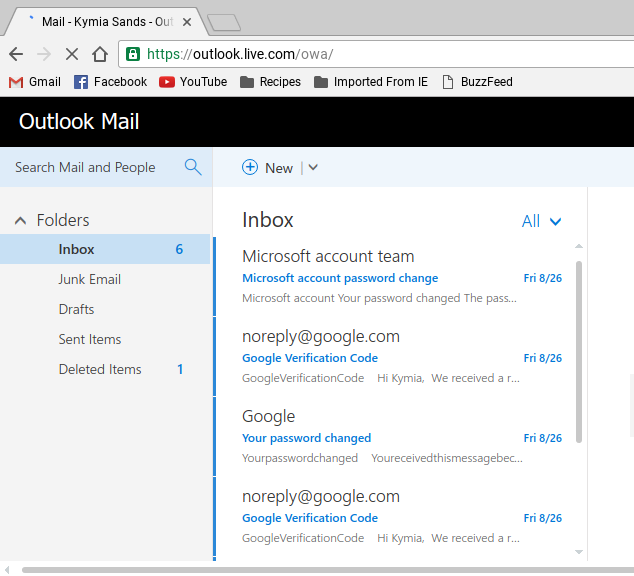The image size is (634, 576).
Task: Click subject Microsoft account password change
Action: [x=340, y=278]
